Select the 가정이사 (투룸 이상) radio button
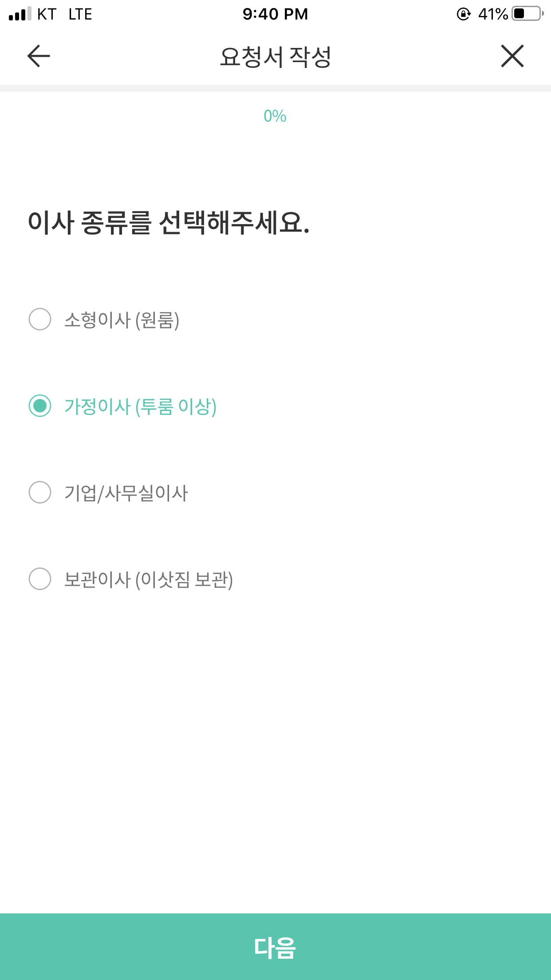This screenshot has width=551, height=980. (x=40, y=406)
